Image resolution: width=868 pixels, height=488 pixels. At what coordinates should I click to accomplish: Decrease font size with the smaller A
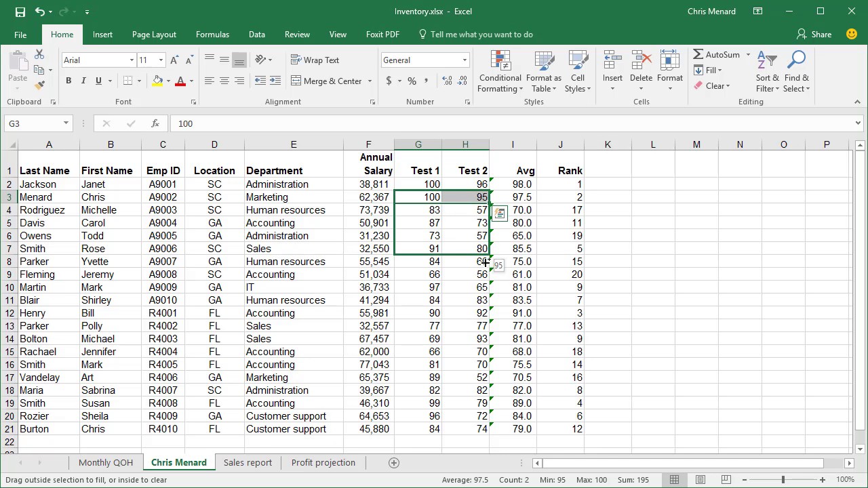188,60
